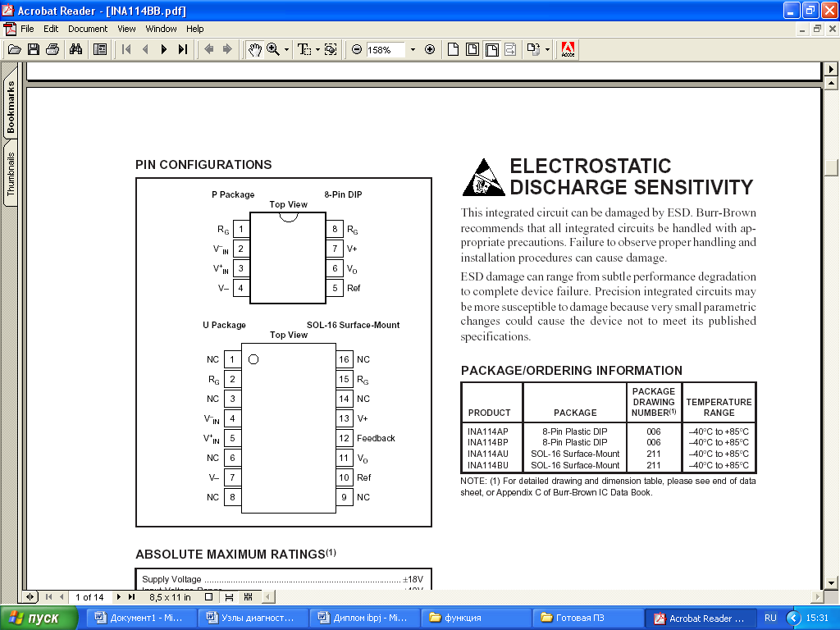Select the Graphics Select tool
This screenshot has width=840, height=630.
[x=331, y=50]
